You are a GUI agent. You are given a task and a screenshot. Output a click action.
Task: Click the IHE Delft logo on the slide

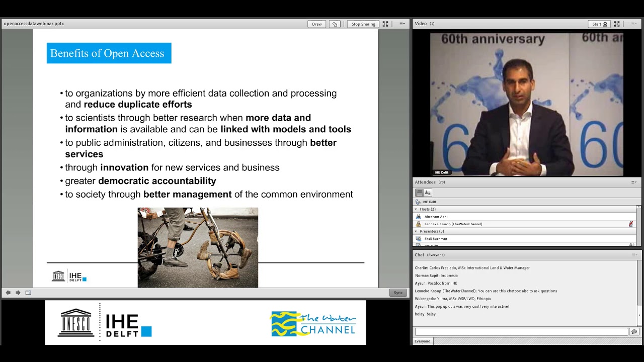[x=69, y=276]
